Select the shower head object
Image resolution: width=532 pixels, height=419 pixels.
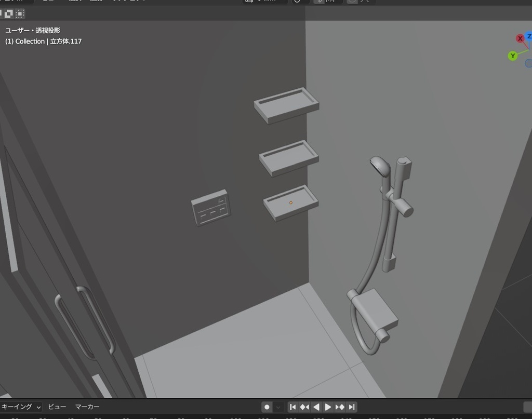coord(380,166)
